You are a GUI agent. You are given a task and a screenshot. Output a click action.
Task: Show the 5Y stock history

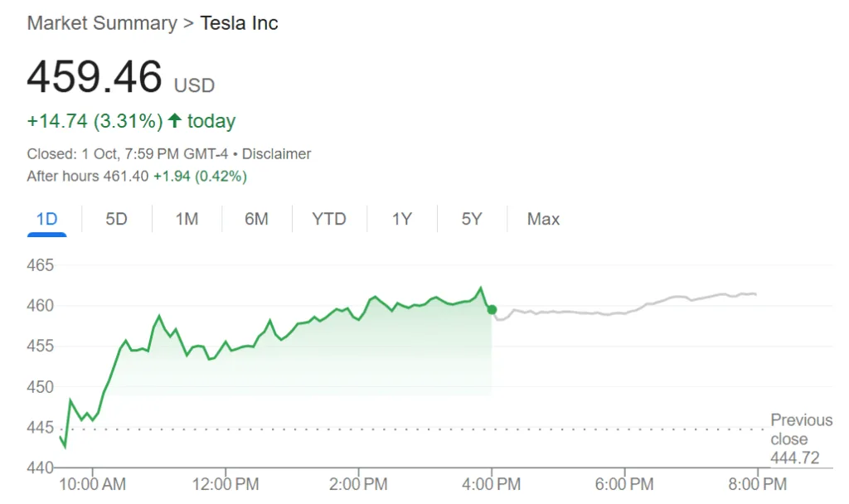tap(470, 219)
